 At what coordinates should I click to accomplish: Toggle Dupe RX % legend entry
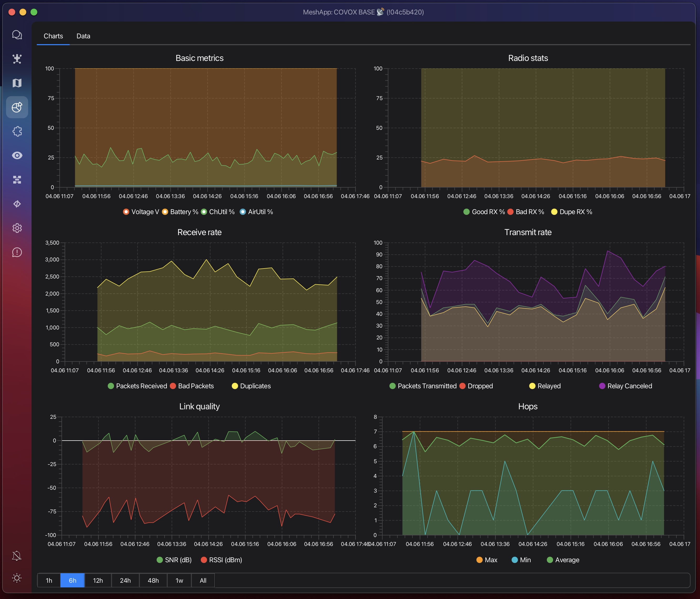click(x=571, y=212)
